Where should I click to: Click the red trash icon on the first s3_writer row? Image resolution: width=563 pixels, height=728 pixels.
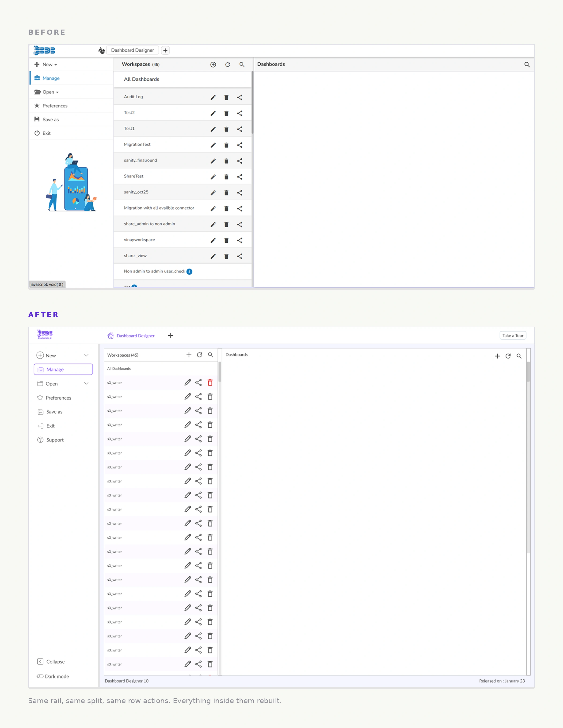[x=210, y=382]
